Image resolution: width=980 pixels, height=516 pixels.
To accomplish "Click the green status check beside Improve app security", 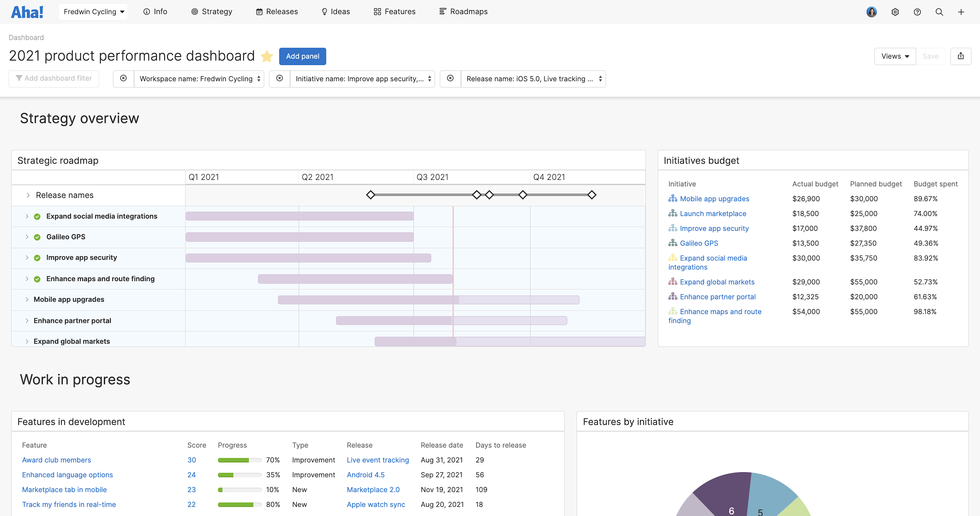I will pos(37,257).
